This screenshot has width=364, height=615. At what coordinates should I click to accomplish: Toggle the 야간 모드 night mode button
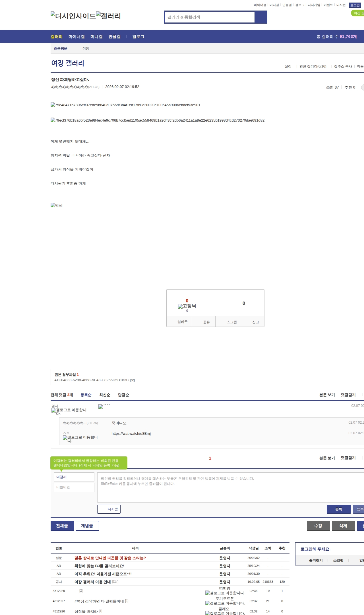[358, 13]
